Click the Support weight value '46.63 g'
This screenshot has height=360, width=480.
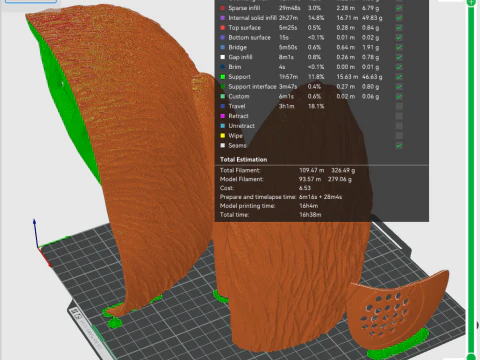pos(372,77)
